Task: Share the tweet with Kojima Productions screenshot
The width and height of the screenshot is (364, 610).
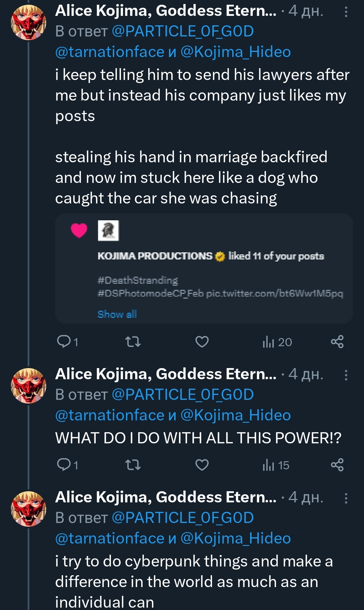Action: click(337, 342)
